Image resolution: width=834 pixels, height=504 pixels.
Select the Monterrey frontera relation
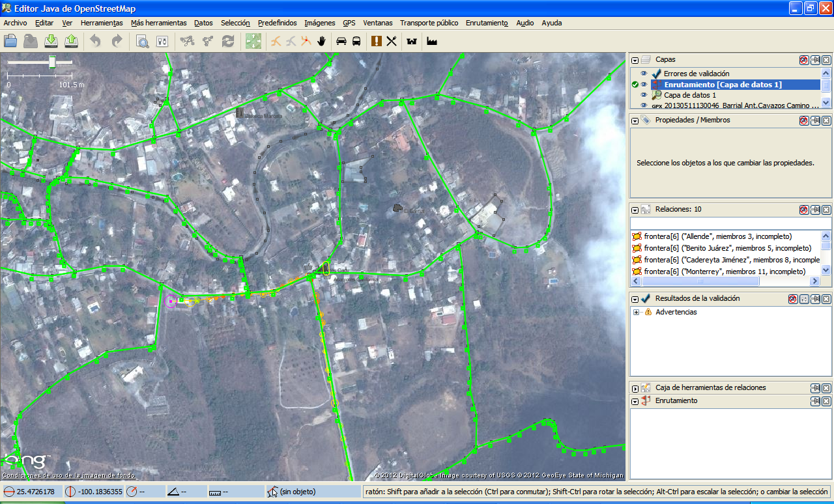tap(724, 271)
